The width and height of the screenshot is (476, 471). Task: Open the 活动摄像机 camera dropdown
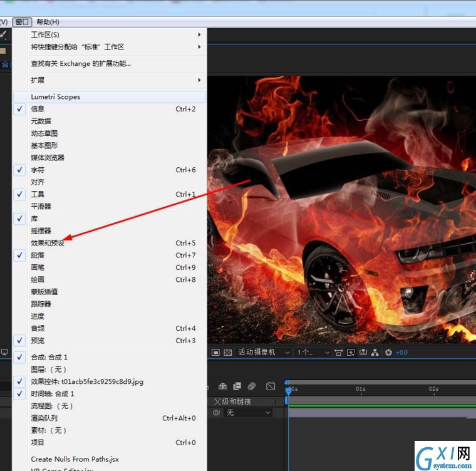(264, 352)
